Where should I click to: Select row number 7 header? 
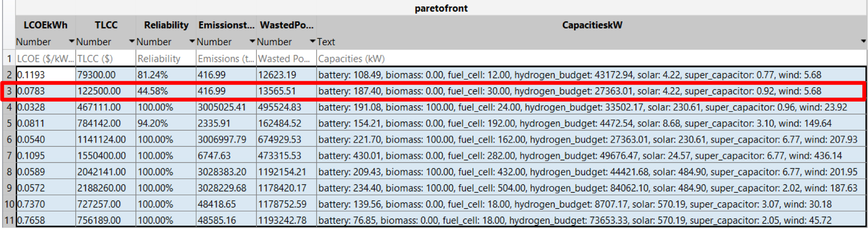click(9, 156)
